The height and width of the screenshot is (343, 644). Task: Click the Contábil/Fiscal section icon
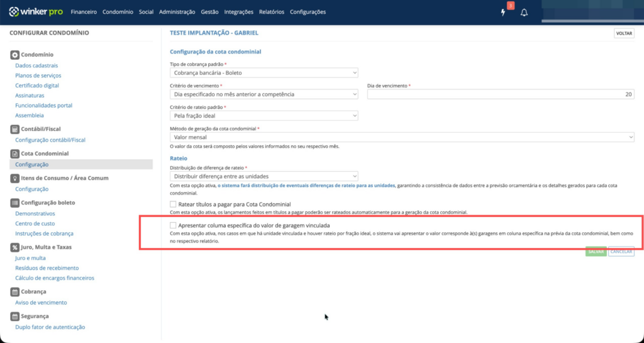pos(16,129)
